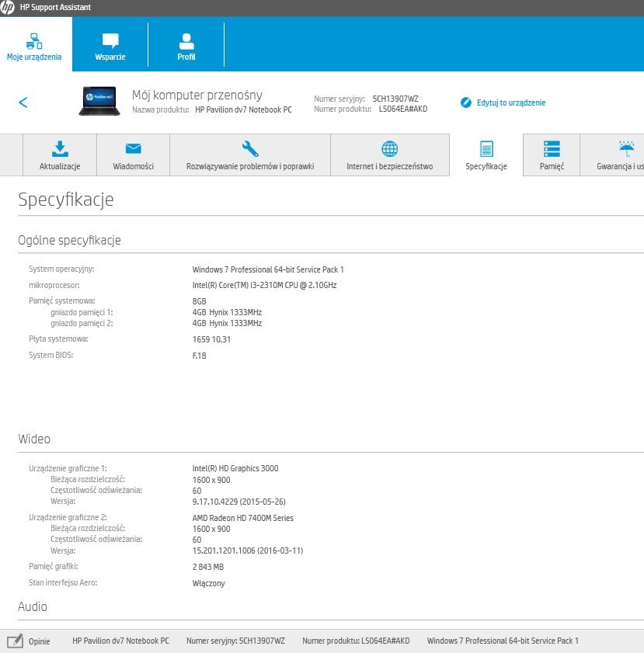Go back with the left arrow

pos(23,102)
